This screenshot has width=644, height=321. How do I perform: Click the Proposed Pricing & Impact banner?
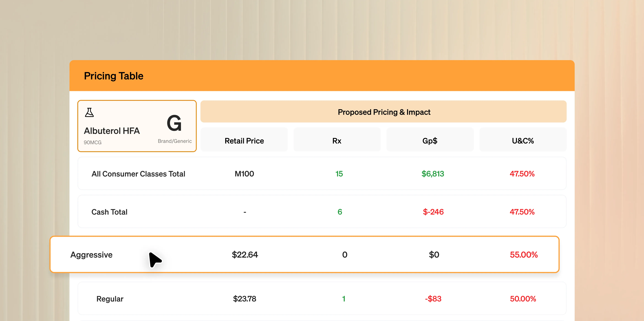(x=384, y=112)
